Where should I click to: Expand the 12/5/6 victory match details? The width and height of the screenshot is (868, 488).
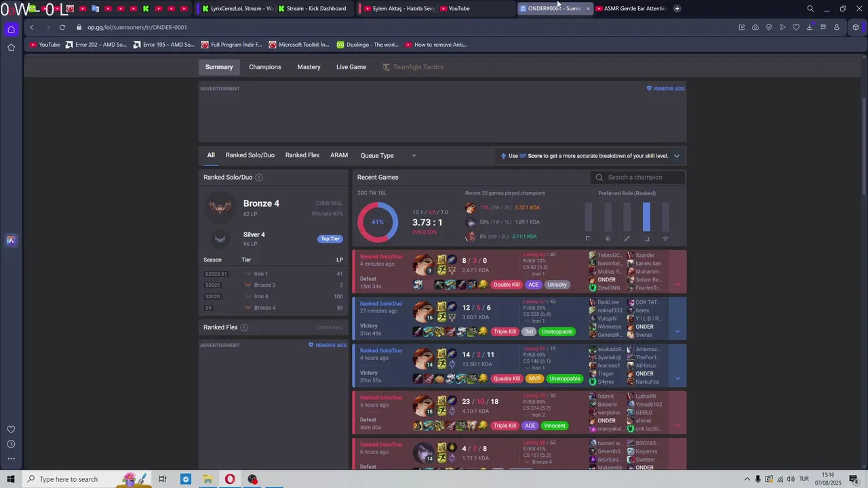click(x=677, y=331)
